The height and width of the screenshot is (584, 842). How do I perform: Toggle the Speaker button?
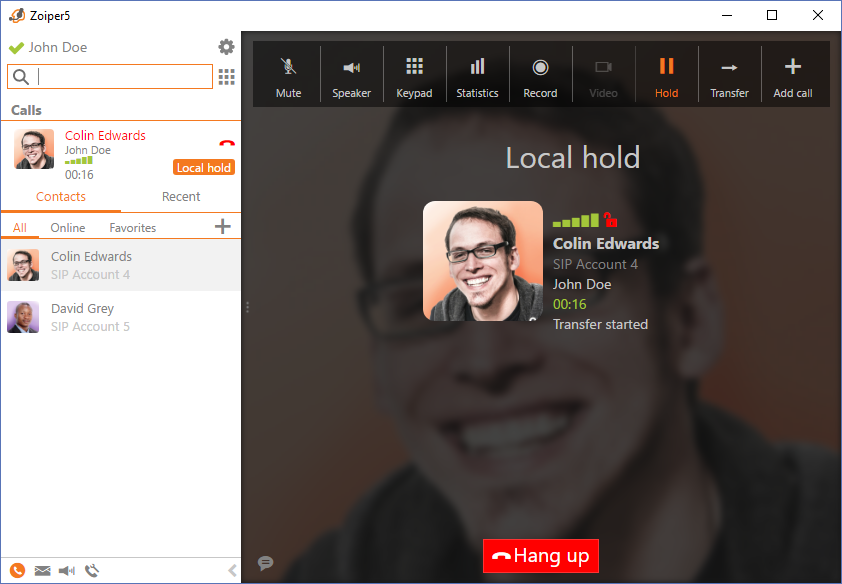coord(351,76)
